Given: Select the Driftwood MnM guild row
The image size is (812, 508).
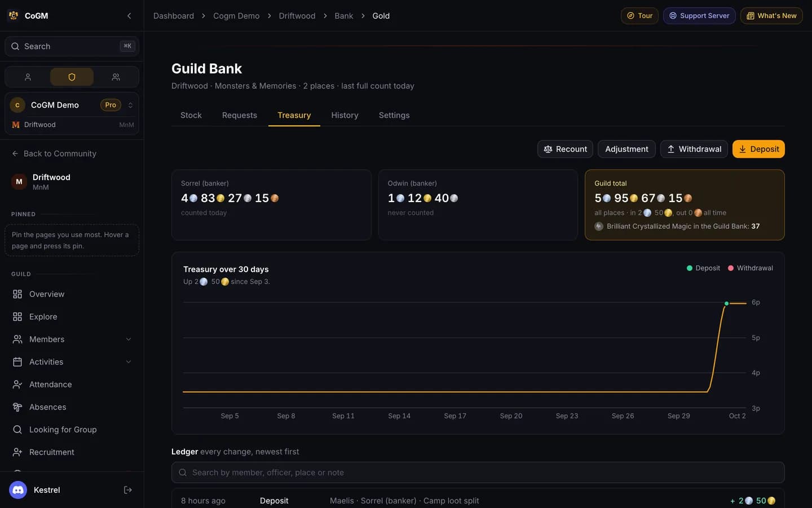Looking at the screenshot, I should (x=72, y=125).
